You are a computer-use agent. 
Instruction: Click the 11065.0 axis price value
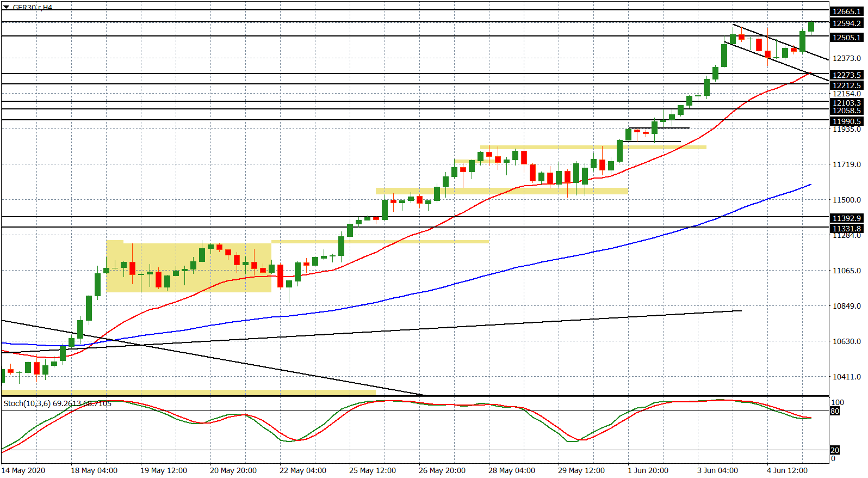(x=847, y=271)
